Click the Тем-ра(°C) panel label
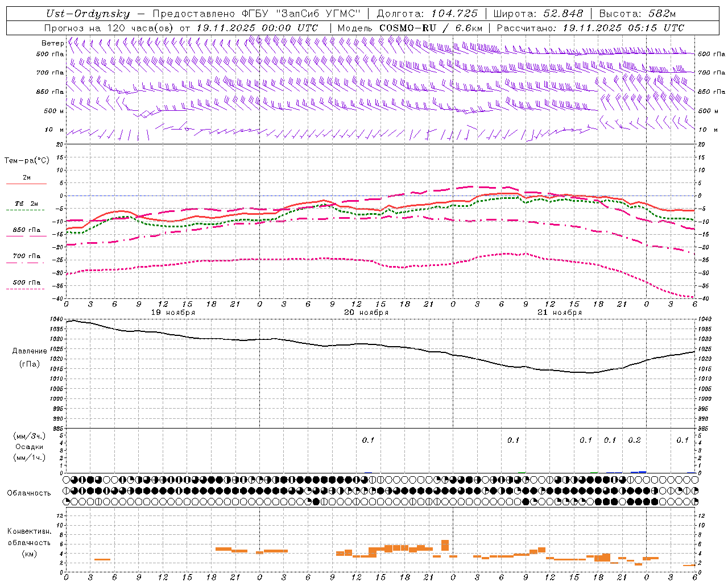 point(27,161)
